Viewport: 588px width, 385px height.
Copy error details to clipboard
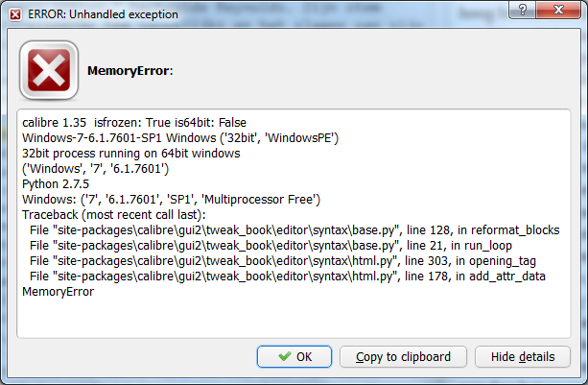pos(403,356)
